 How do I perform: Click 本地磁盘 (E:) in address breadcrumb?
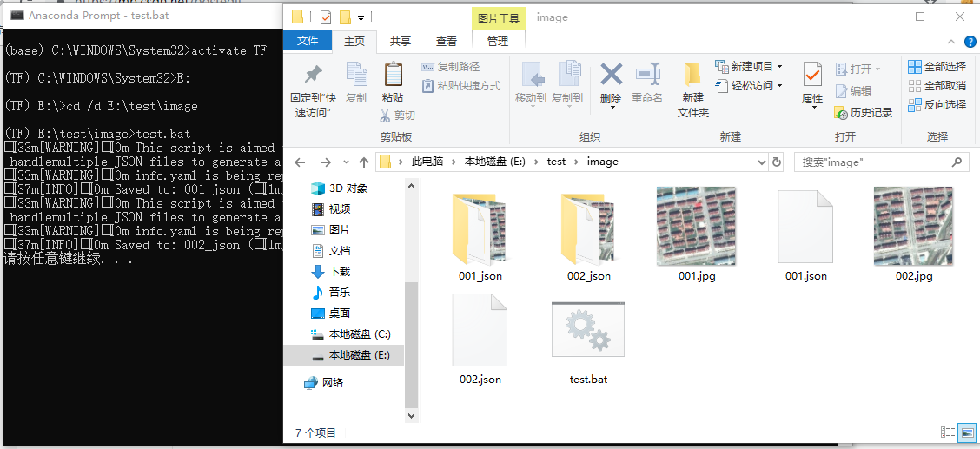(495, 162)
